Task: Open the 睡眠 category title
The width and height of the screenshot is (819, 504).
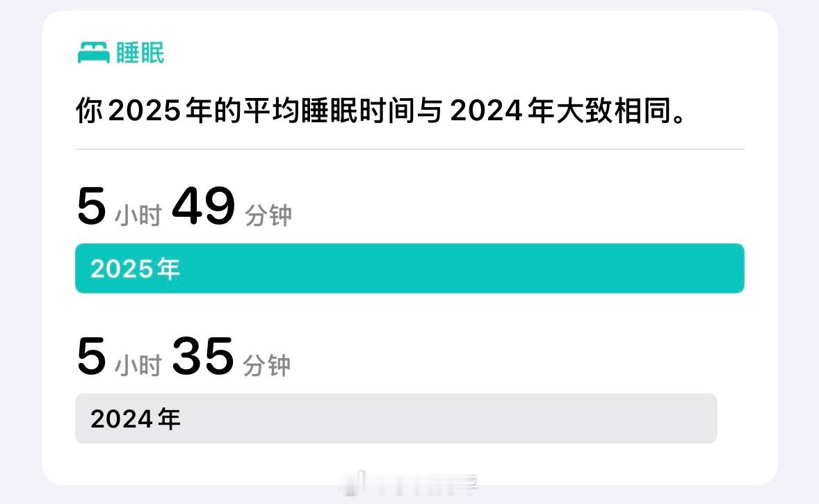Action: 140,53
